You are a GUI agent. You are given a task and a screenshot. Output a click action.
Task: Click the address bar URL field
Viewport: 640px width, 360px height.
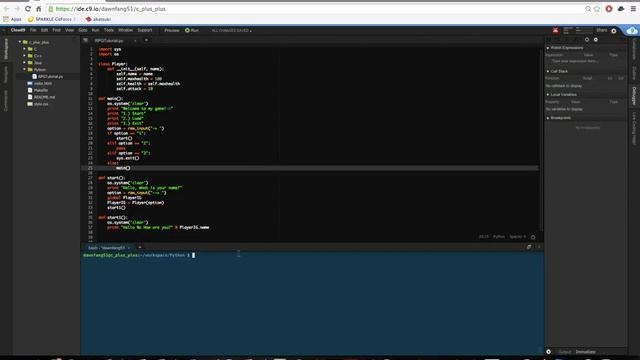coord(314,9)
